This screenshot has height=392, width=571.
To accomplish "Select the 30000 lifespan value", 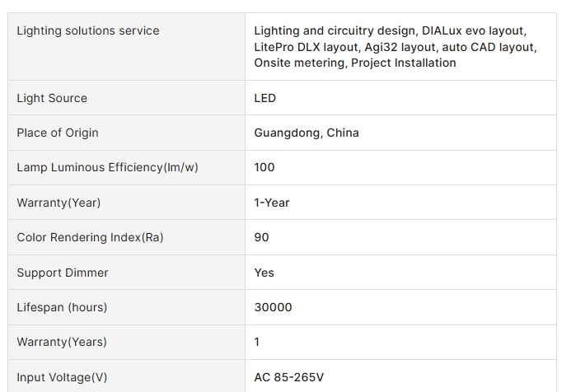I will (273, 307).
